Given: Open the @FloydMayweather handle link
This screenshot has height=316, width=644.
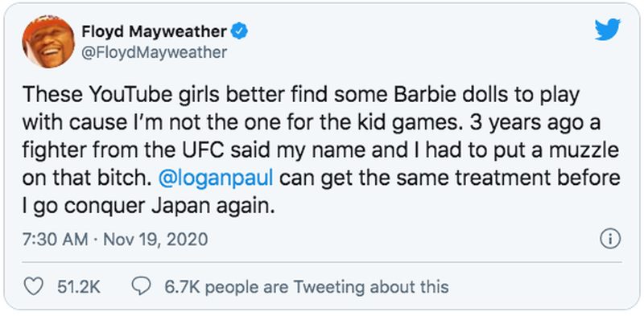Looking at the screenshot, I should [154, 52].
